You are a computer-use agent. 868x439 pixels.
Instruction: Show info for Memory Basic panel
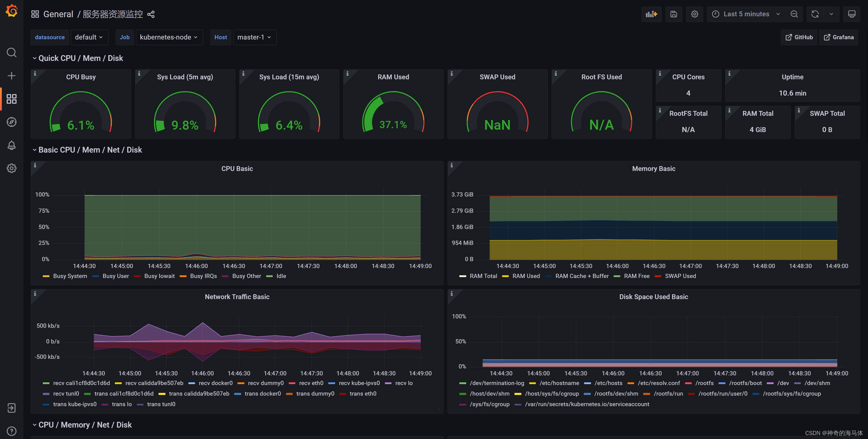(451, 165)
